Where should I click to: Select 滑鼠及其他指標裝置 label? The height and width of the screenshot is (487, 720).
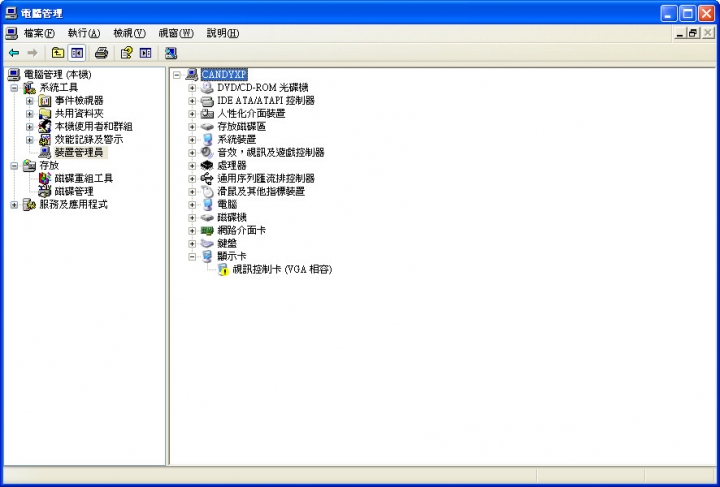click(x=261, y=191)
